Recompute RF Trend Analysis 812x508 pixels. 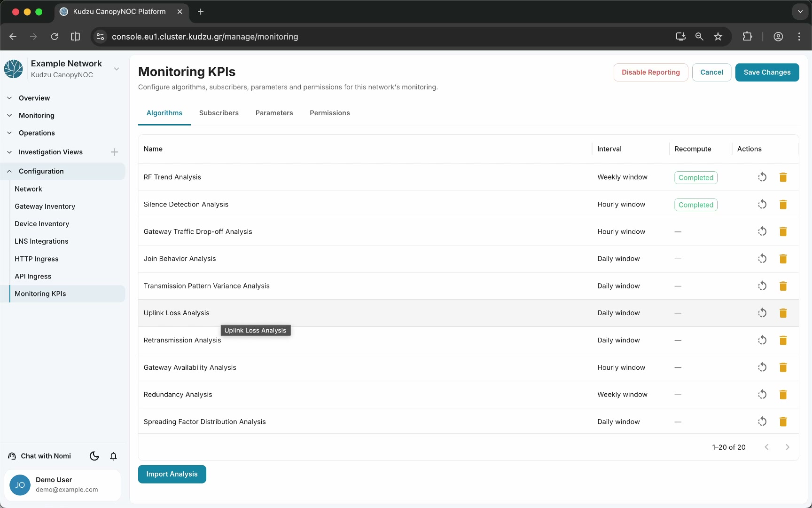click(762, 177)
